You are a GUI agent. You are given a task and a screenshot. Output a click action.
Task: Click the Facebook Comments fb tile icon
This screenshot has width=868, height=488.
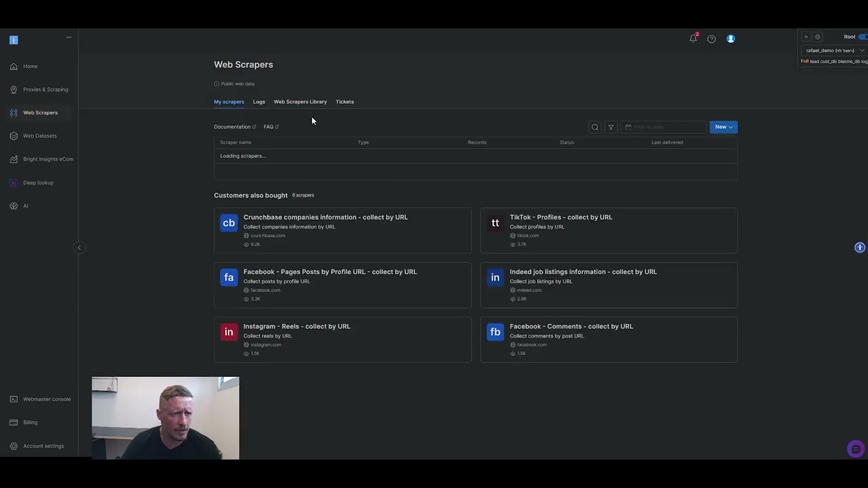point(495,332)
